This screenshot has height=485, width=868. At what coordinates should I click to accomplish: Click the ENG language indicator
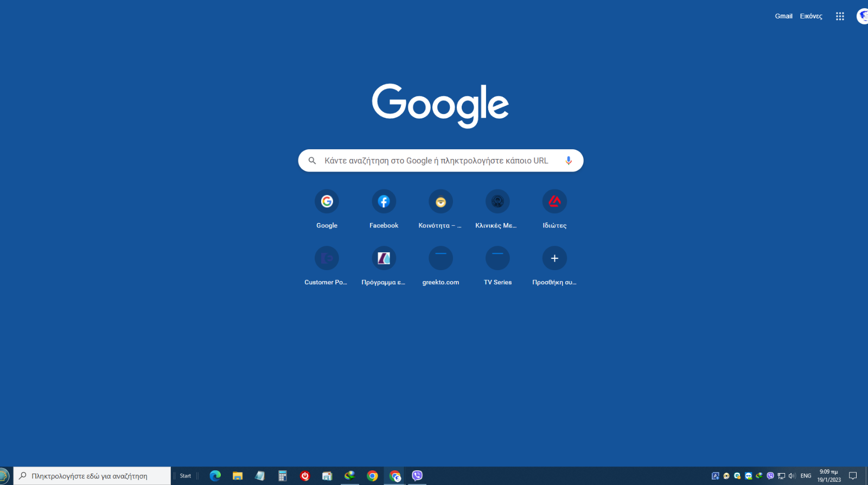806,476
